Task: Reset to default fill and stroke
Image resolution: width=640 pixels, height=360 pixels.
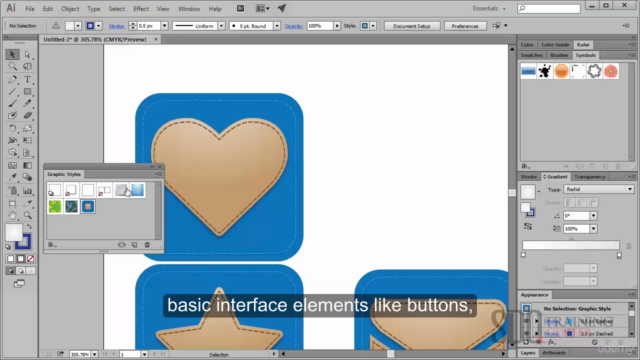Action: (x=8, y=247)
